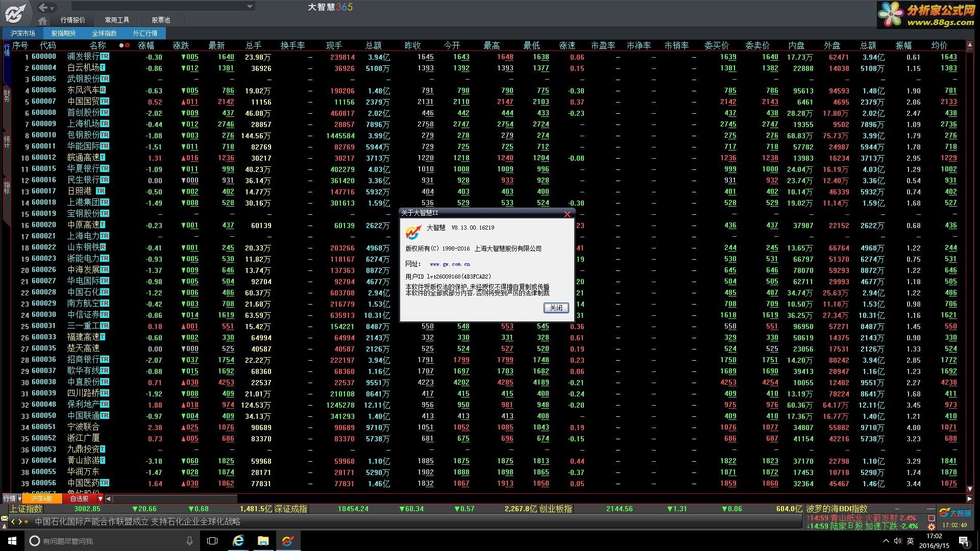The height and width of the screenshot is (551, 980).
Task: Open the Windows Start menu
Action: coord(12,541)
